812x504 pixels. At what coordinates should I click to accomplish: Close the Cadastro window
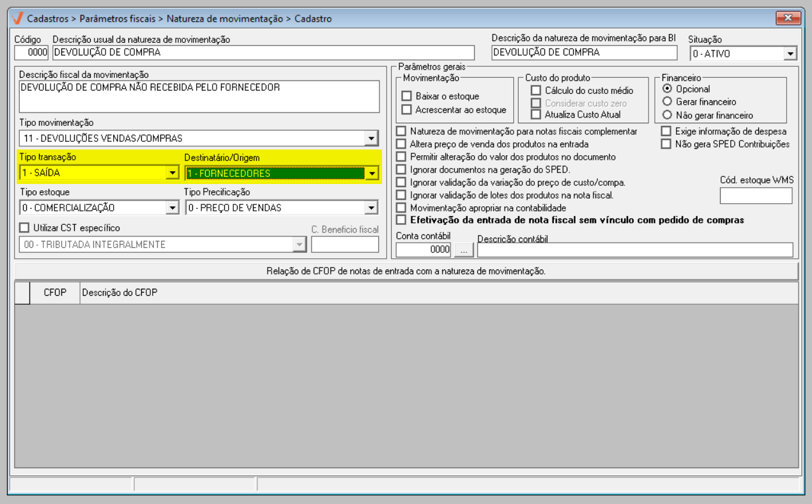(788, 18)
